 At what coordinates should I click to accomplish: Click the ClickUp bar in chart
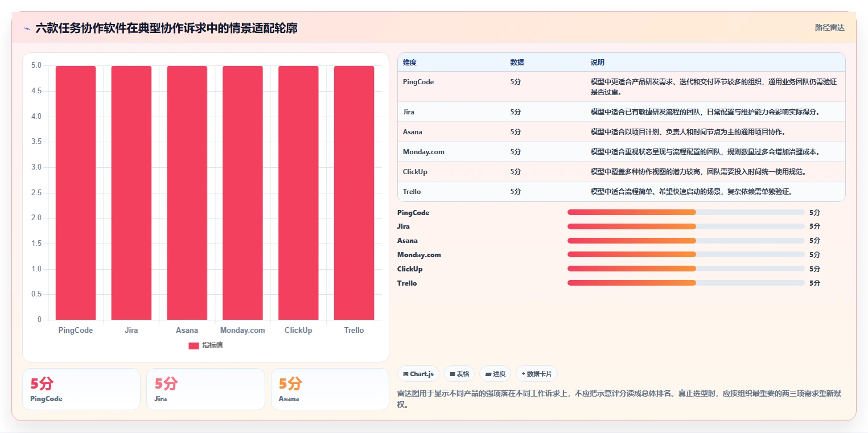[x=298, y=193]
